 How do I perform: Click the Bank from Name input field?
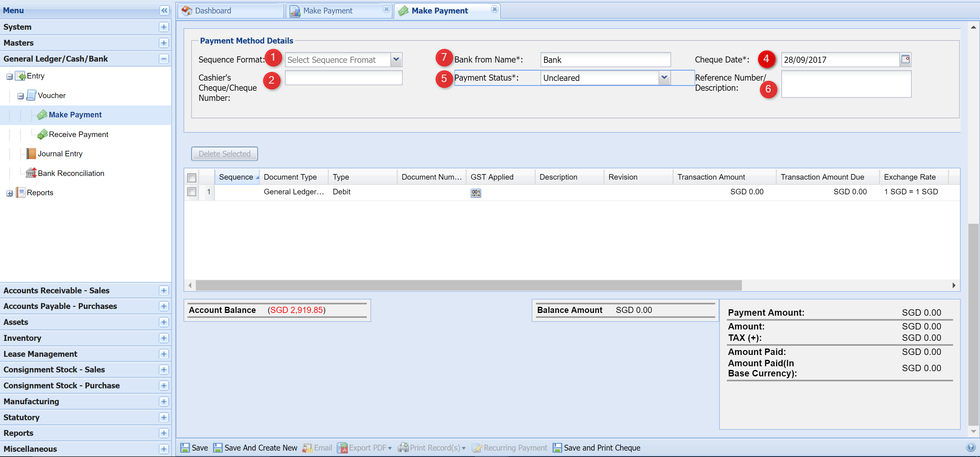[x=604, y=59]
